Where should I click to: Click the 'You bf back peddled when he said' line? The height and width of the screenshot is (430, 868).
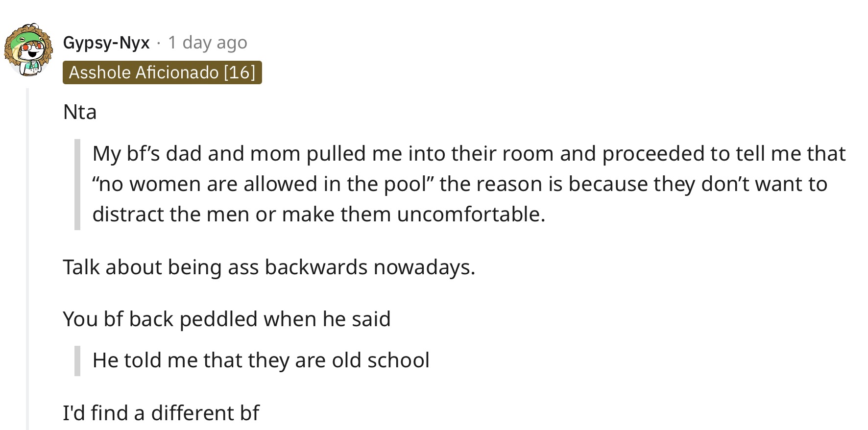227,319
